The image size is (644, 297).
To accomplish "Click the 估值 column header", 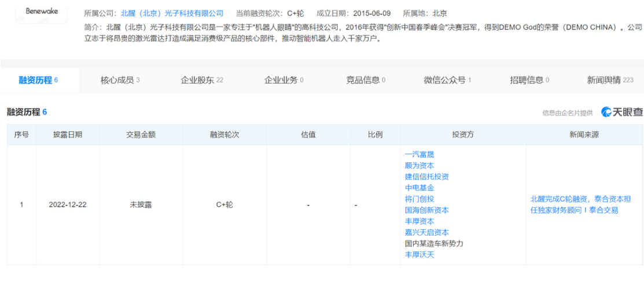I will point(308,135).
